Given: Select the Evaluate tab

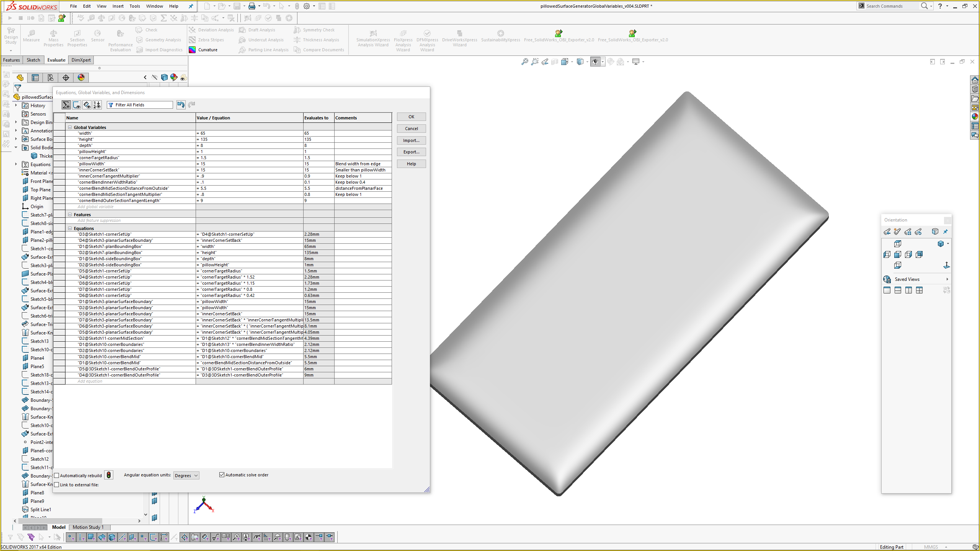Looking at the screenshot, I should click(x=56, y=60).
